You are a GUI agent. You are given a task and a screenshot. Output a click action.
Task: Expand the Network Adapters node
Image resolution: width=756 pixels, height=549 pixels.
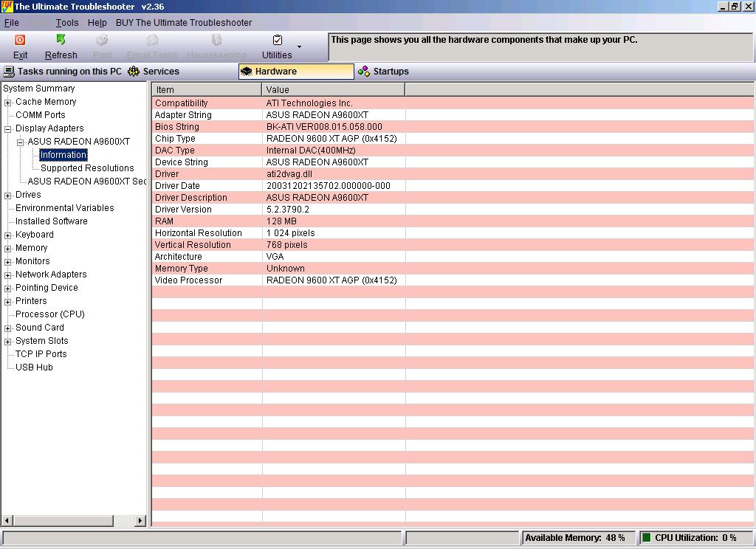click(x=7, y=275)
